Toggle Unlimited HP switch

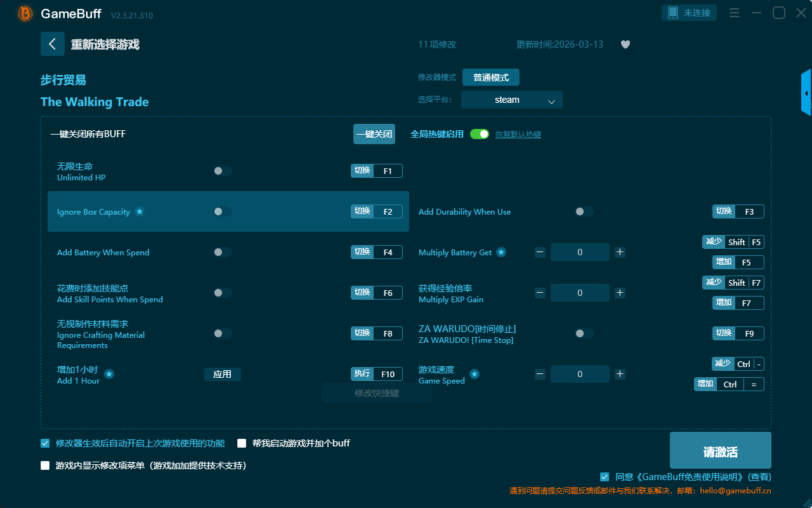point(223,171)
